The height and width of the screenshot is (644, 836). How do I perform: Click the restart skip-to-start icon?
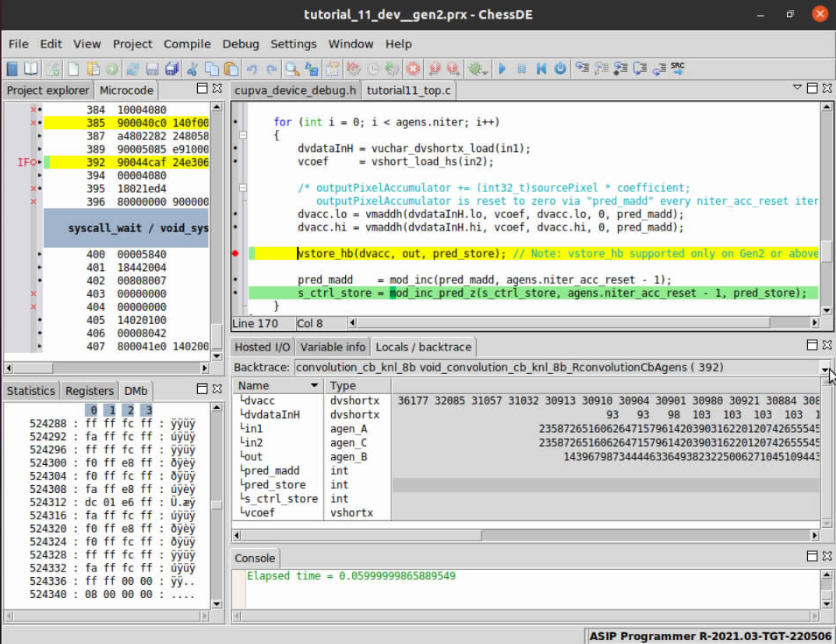click(x=541, y=69)
